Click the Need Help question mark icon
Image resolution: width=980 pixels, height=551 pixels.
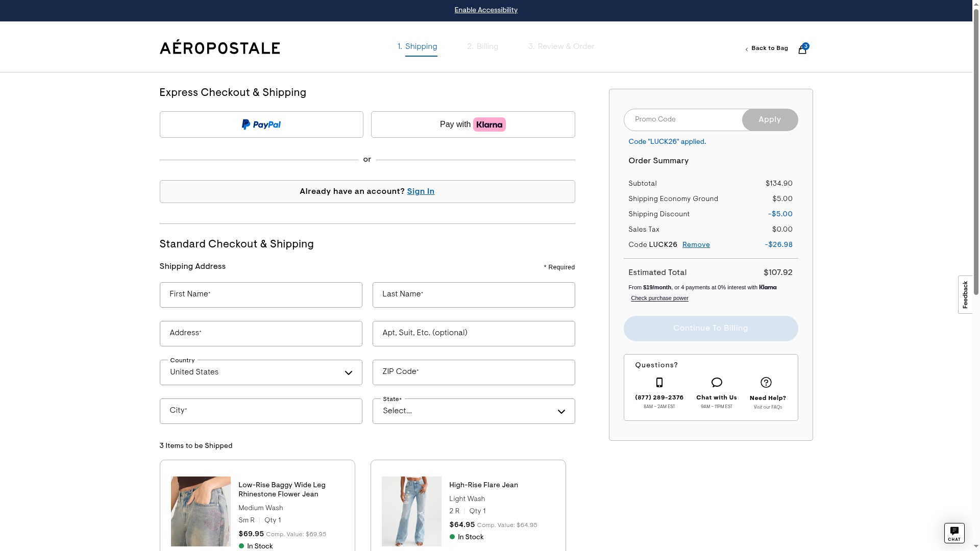766,383
